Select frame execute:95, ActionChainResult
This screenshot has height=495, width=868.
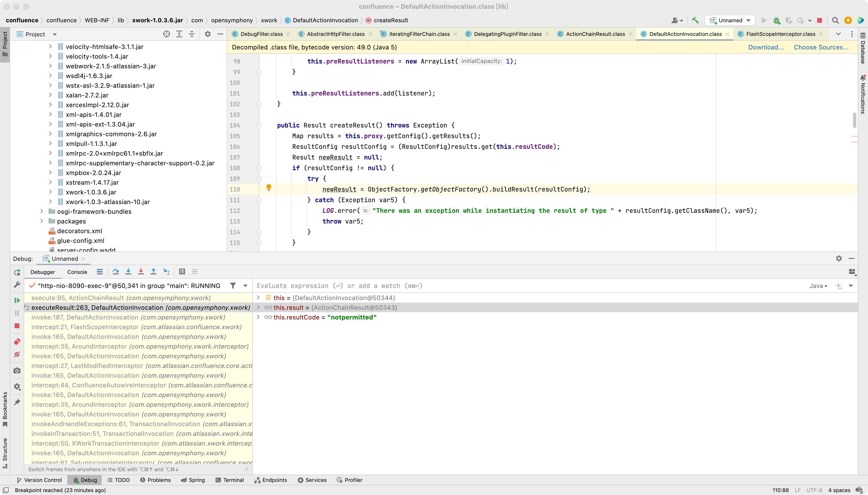[x=138, y=298]
